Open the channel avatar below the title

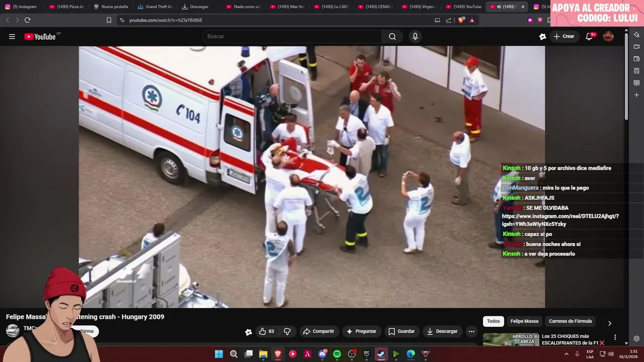tap(13, 330)
